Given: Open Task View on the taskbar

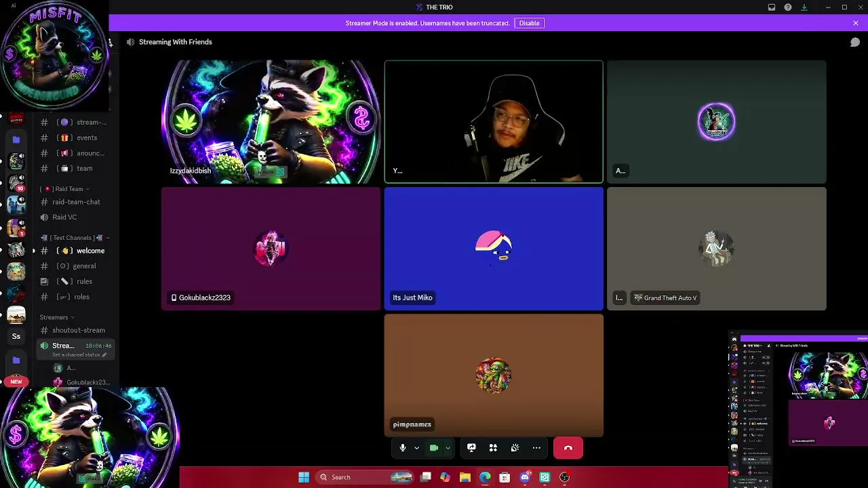Looking at the screenshot, I should 426,477.
